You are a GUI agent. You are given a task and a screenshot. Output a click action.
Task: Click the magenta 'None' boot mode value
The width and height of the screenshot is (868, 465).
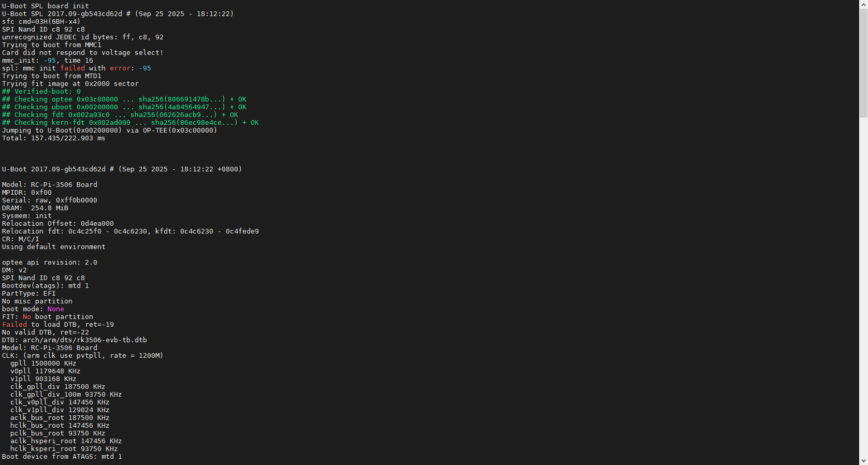click(x=55, y=309)
